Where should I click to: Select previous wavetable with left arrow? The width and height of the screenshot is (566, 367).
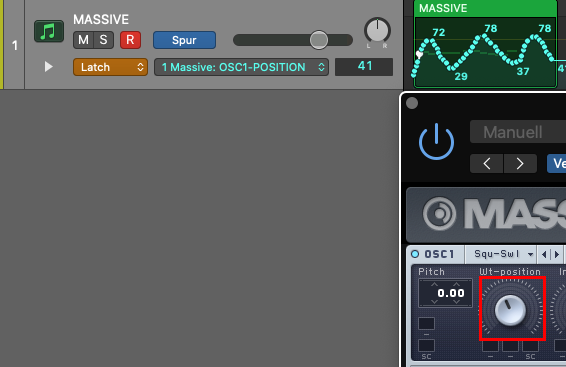[544, 254]
